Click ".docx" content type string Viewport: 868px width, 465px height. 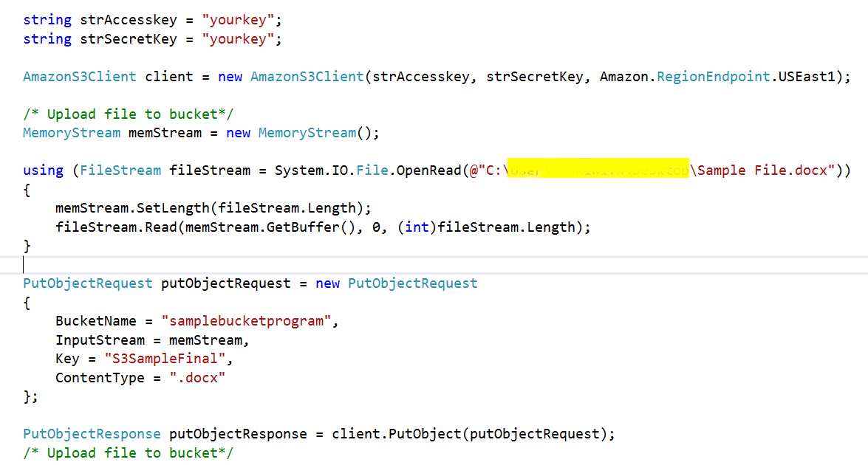198,378
